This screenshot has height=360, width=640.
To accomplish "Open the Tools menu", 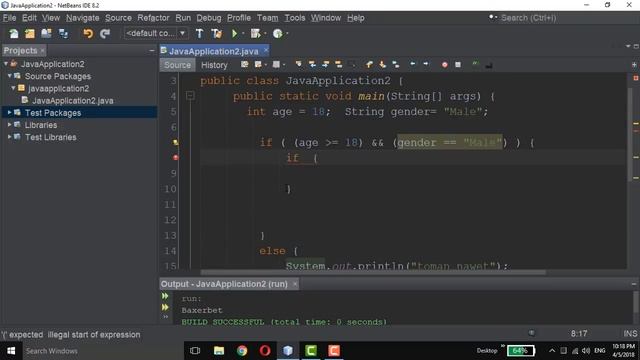I will click(x=295, y=18).
